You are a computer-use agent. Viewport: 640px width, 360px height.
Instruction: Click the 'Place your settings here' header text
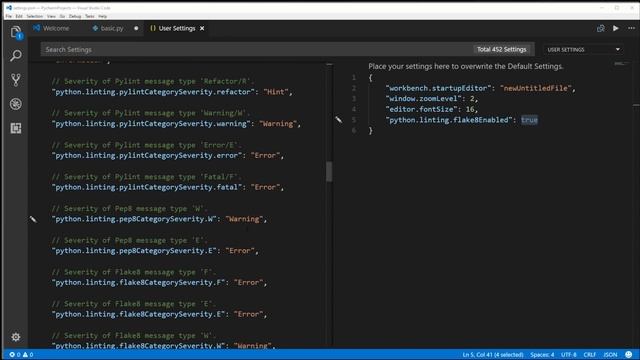point(466,66)
